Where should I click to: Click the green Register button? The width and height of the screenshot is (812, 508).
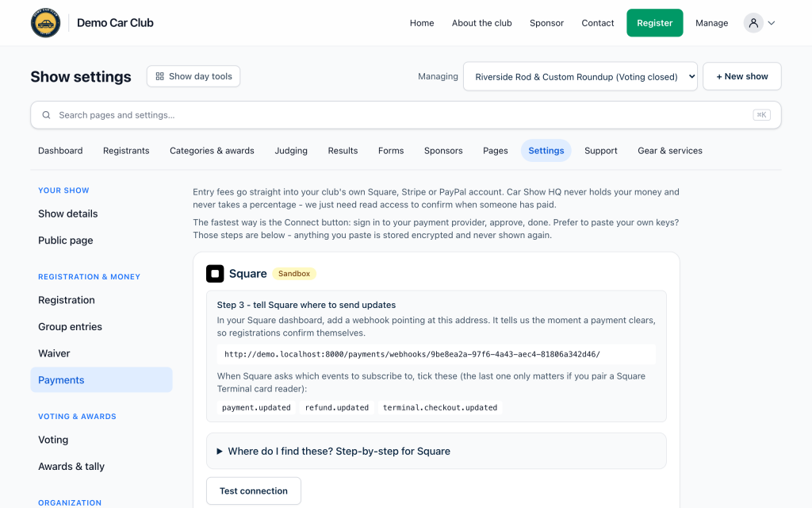[x=654, y=23]
